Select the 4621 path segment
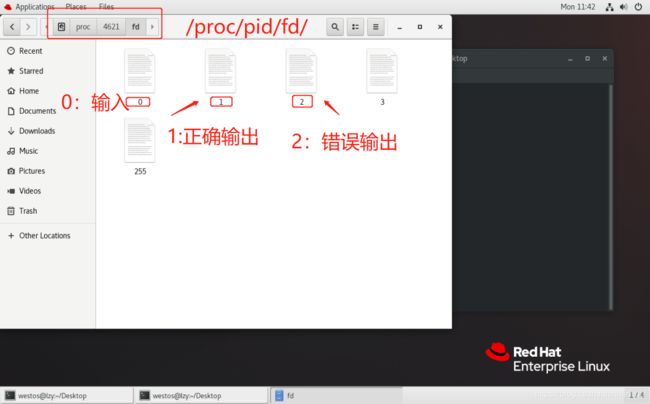The width and height of the screenshot is (650, 404). pos(111,27)
